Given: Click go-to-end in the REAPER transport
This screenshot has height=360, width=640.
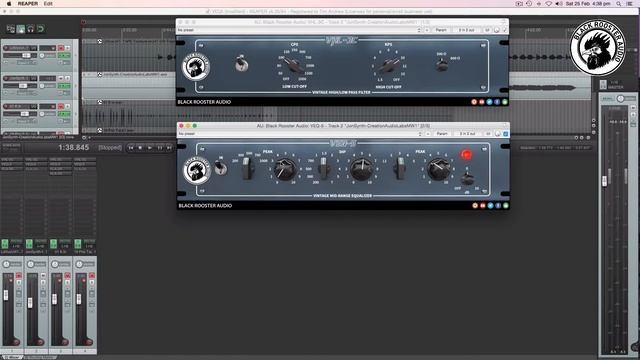Looking at the screenshot, I should click(169, 148).
